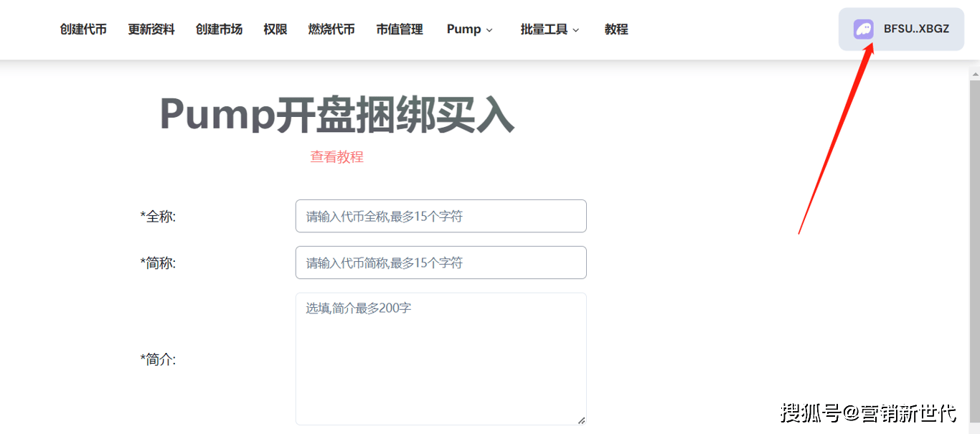Open the Pump menu chevron arrow
Image resolution: width=980 pixels, height=434 pixels.
click(489, 31)
